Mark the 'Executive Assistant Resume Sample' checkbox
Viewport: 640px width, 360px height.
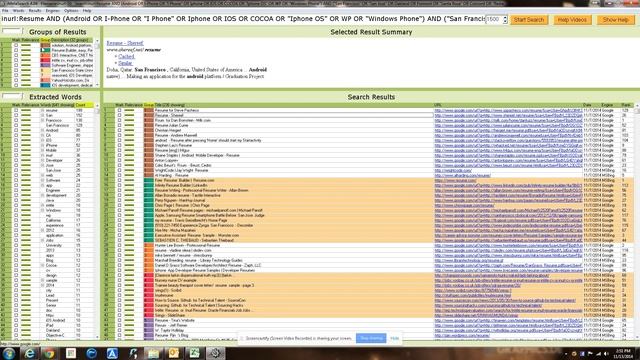(119, 235)
